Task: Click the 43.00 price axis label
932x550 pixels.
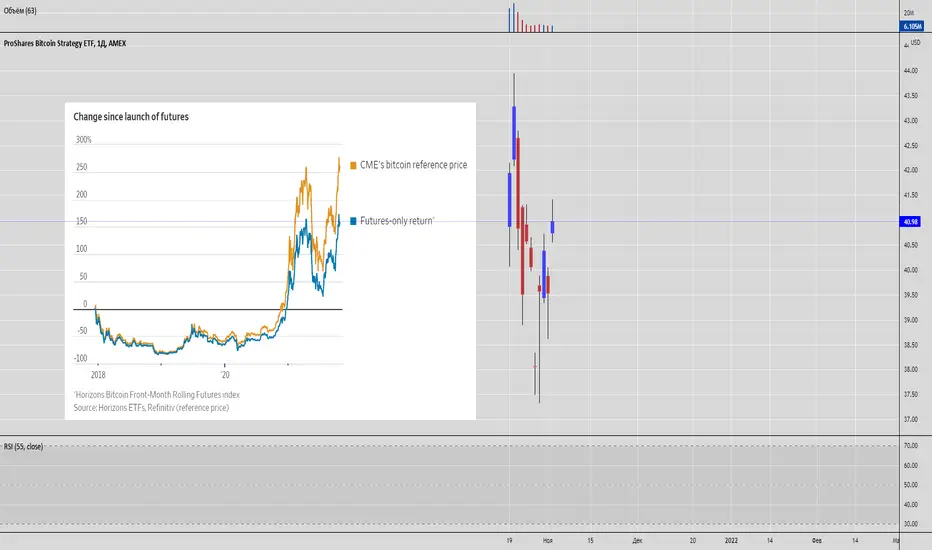Action: click(x=911, y=121)
